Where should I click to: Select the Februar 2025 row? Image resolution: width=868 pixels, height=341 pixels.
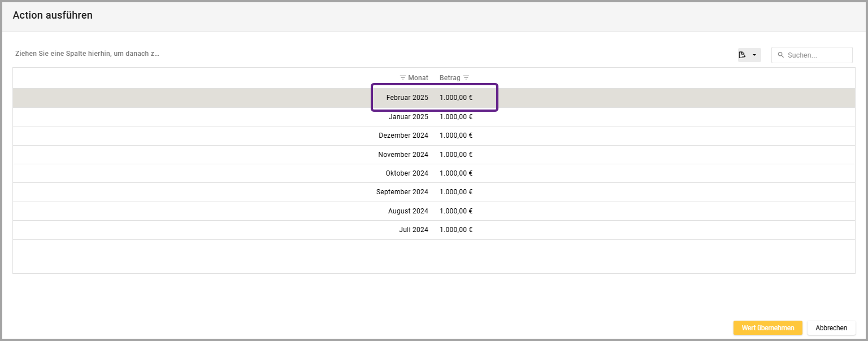407,98
